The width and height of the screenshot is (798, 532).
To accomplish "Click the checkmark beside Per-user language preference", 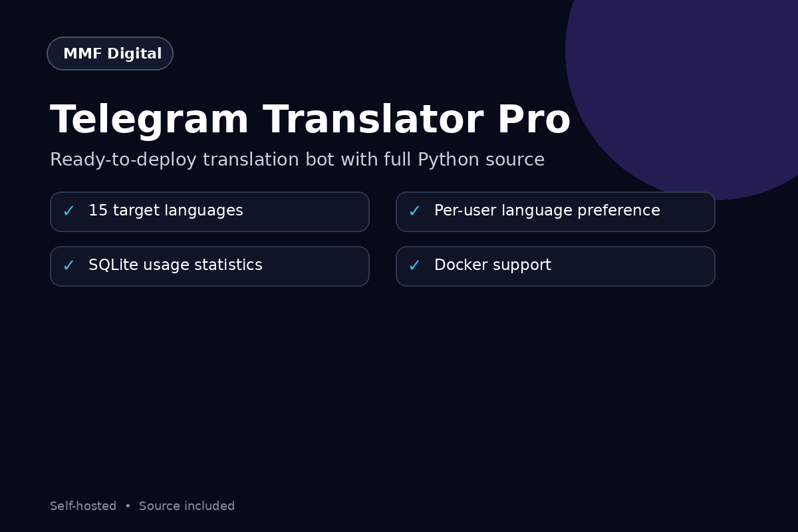I will point(414,211).
